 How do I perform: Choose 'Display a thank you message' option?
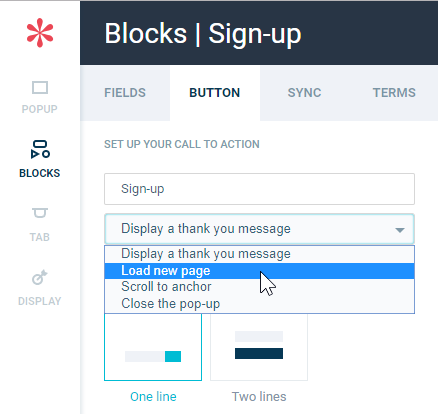coord(259,254)
